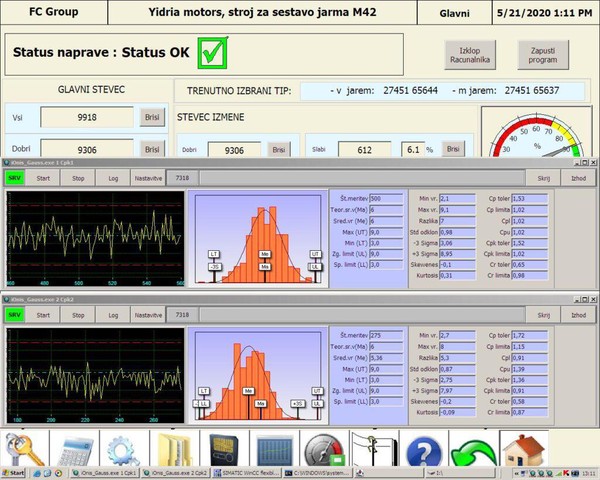Toggle the green SRV indicator in Cpk2 window

(x=15, y=314)
